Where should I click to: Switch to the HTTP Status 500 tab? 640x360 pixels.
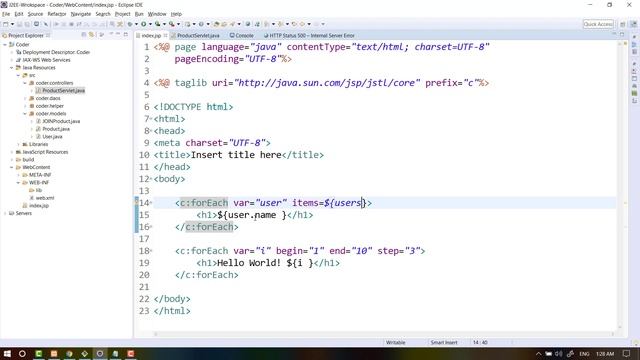[x=309, y=36]
